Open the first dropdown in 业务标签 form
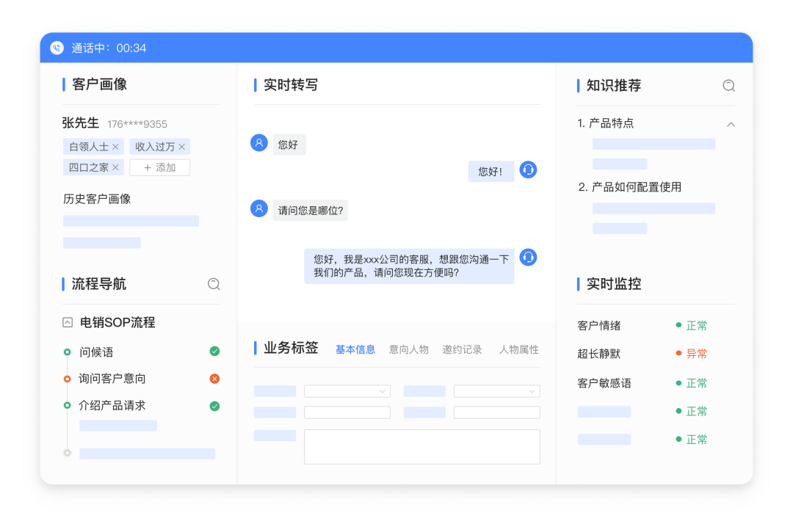 347,391
